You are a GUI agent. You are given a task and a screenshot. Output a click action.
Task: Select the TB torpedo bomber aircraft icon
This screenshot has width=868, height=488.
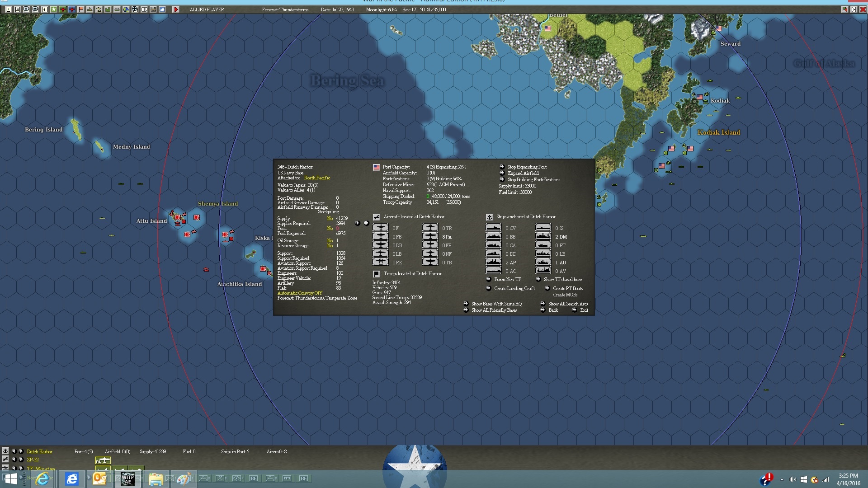click(x=430, y=262)
